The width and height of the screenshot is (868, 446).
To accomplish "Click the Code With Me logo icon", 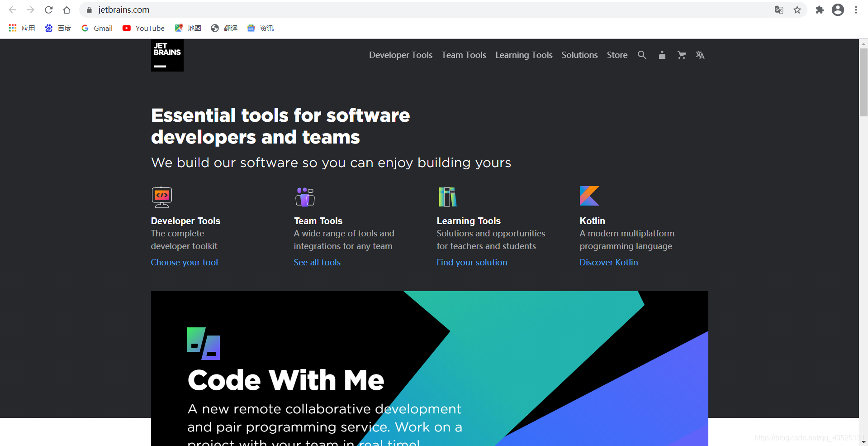I will pos(204,344).
